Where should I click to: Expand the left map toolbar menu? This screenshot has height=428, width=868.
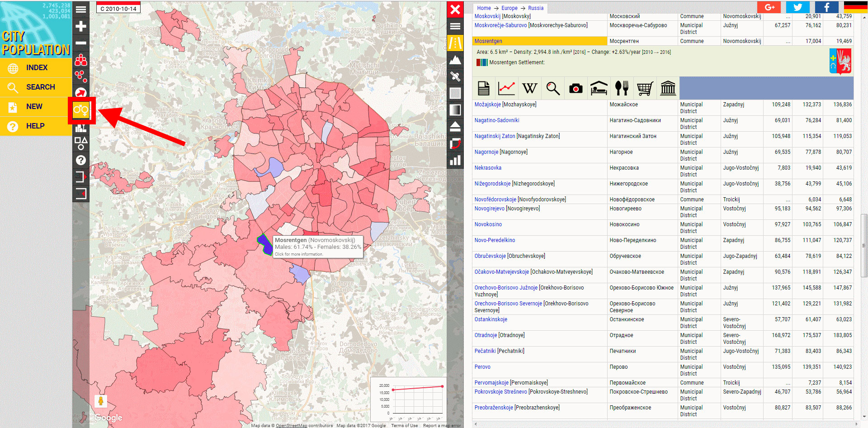[x=81, y=9]
